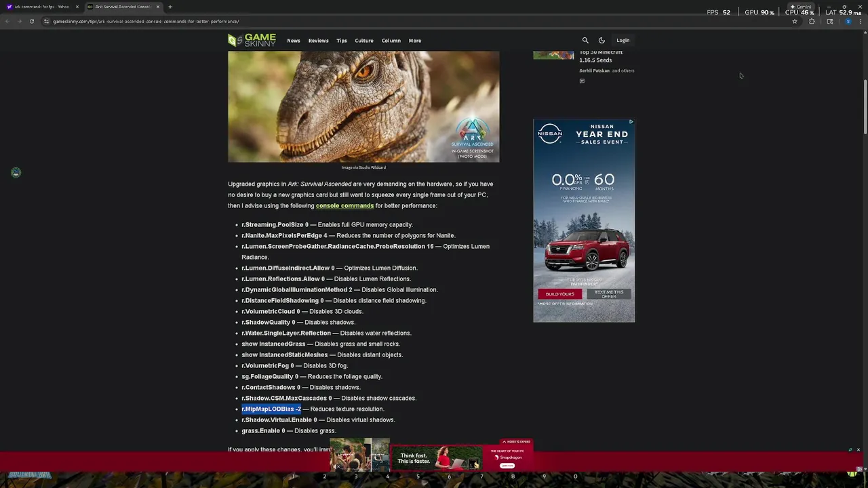Image resolution: width=868 pixels, height=488 pixels.
Task: Click the browser back arrow
Action: pos(7,21)
